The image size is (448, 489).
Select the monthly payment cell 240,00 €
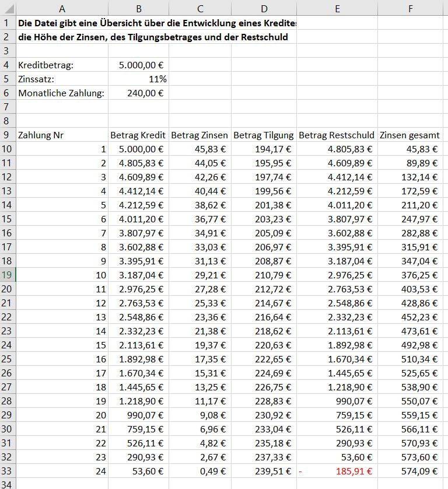[138, 93]
